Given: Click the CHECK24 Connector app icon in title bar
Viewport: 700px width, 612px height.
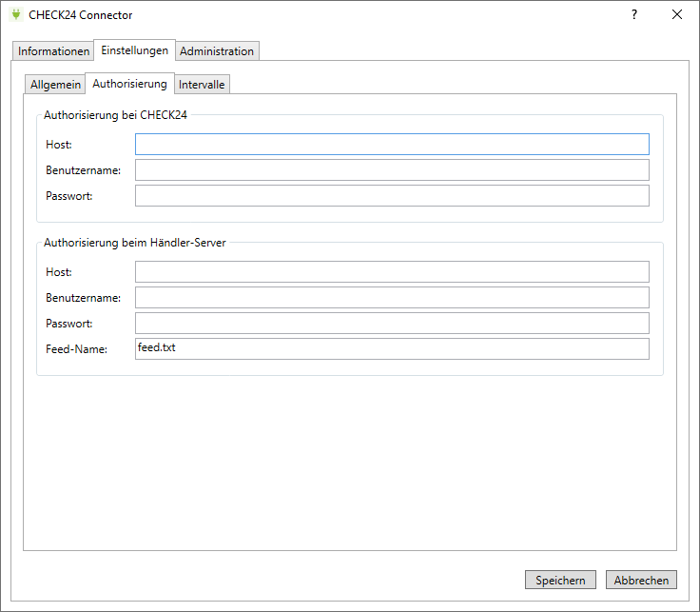Looking at the screenshot, I should [15, 15].
